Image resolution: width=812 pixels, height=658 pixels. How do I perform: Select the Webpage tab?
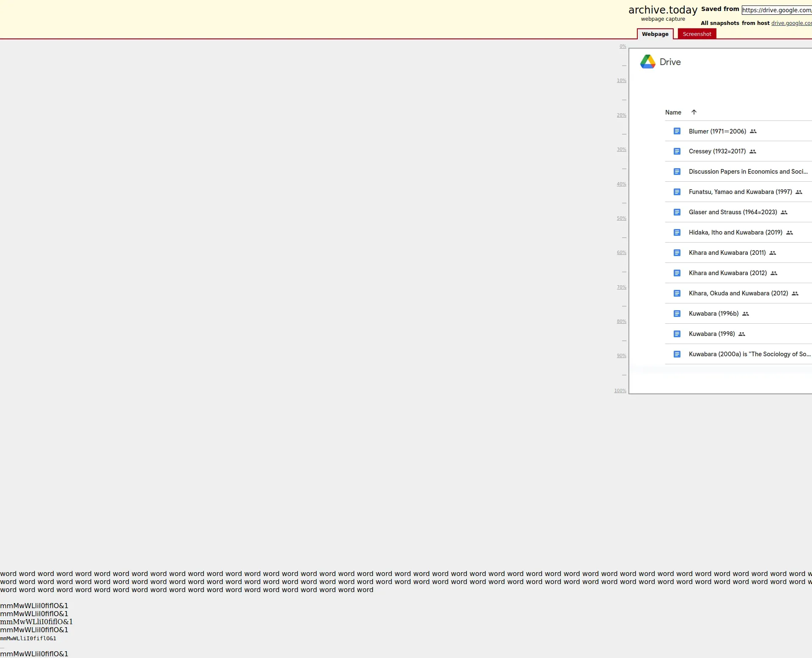click(655, 34)
